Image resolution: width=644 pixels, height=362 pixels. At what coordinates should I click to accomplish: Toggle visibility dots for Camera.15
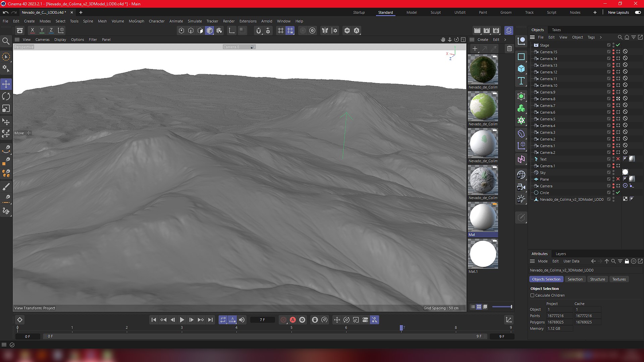[613, 52]
